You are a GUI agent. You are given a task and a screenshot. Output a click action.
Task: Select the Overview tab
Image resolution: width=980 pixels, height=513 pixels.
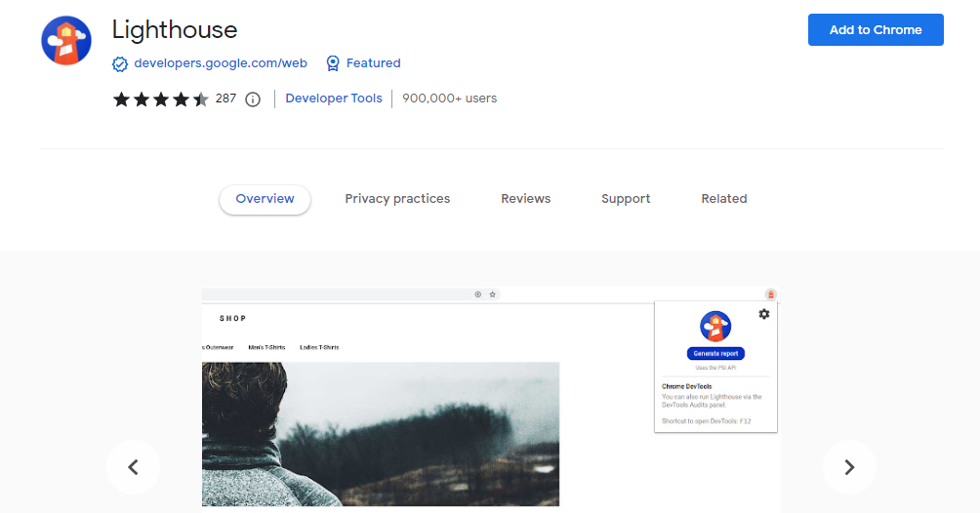click(x=265, y=199)
